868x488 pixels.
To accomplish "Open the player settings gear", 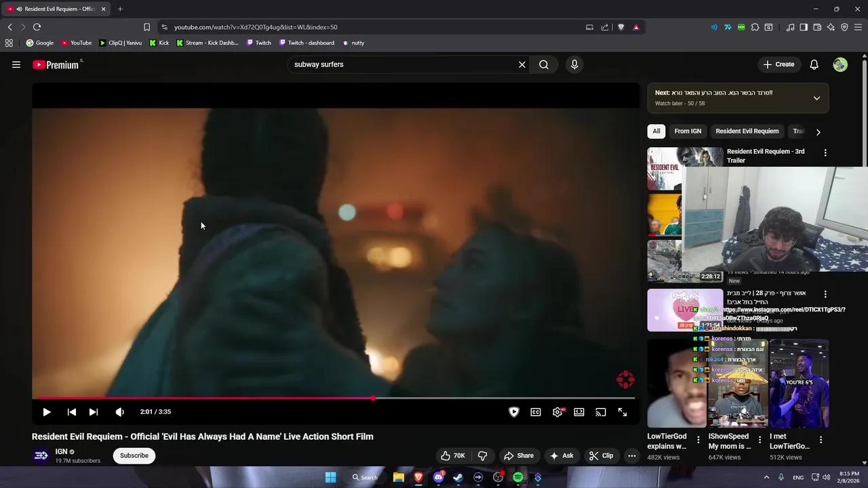I will pyautogui.click(x=557, y=412).
